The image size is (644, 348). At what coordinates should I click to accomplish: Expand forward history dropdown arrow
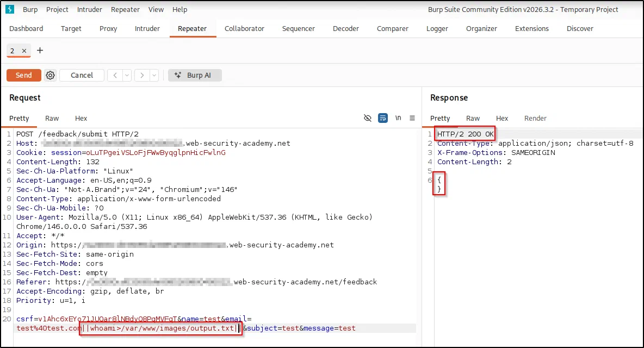click(154, 75)
